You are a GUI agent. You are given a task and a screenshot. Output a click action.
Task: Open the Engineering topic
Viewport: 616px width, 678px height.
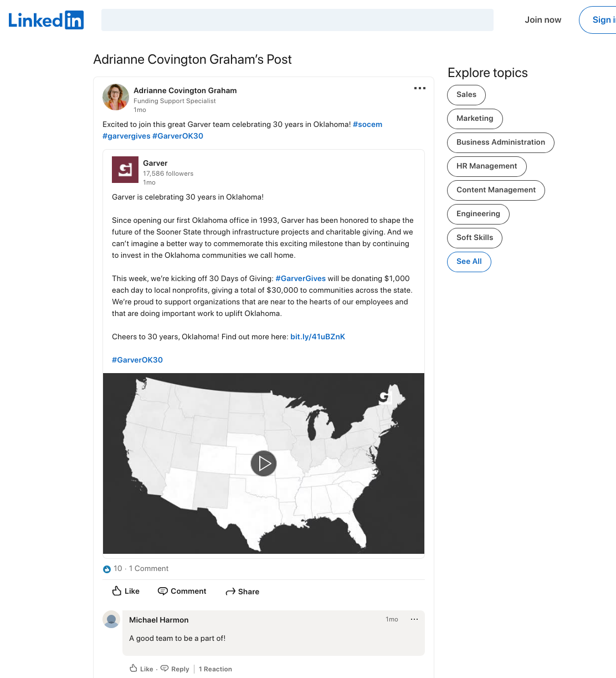[x=478, y=214]
